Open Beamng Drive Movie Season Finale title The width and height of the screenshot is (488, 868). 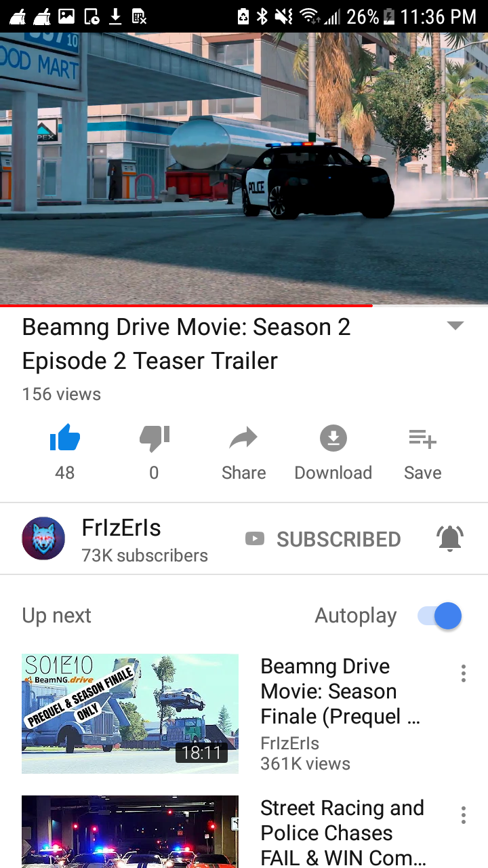(340, 691)
